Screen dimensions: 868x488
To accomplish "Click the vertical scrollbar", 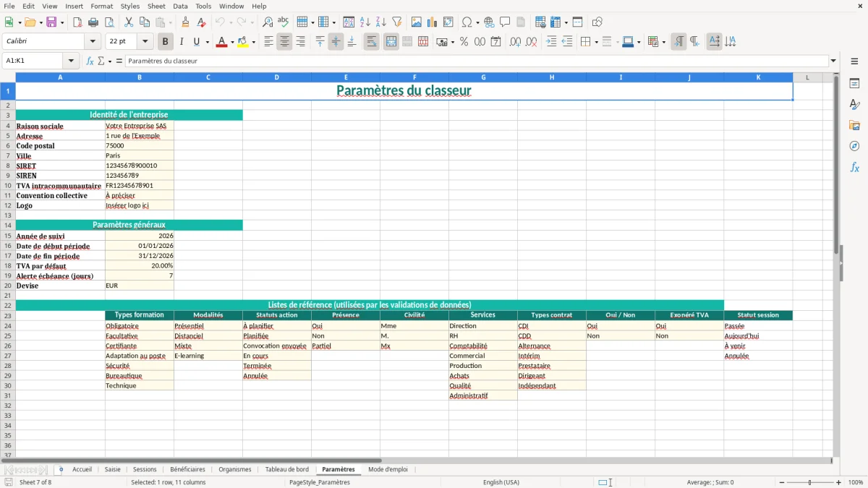I will pyautogui.click(x=835, y=264).
